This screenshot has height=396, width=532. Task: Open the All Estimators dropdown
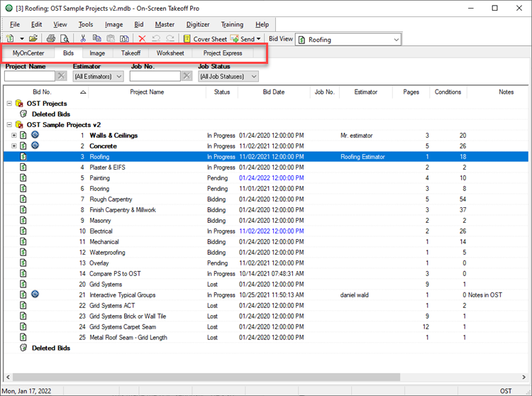pos(98,77)
